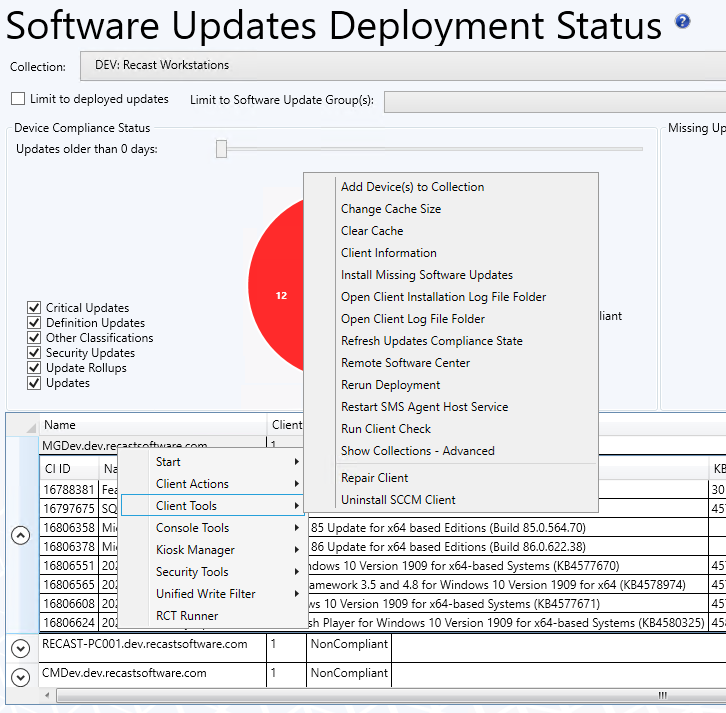Expand the Security Tools submenu

click(212, 572)
